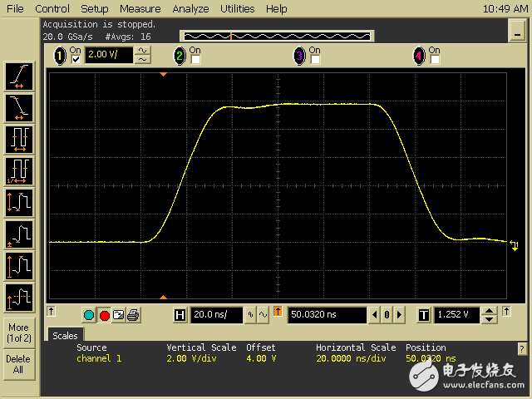Open the Measure menu

point(140,9)
